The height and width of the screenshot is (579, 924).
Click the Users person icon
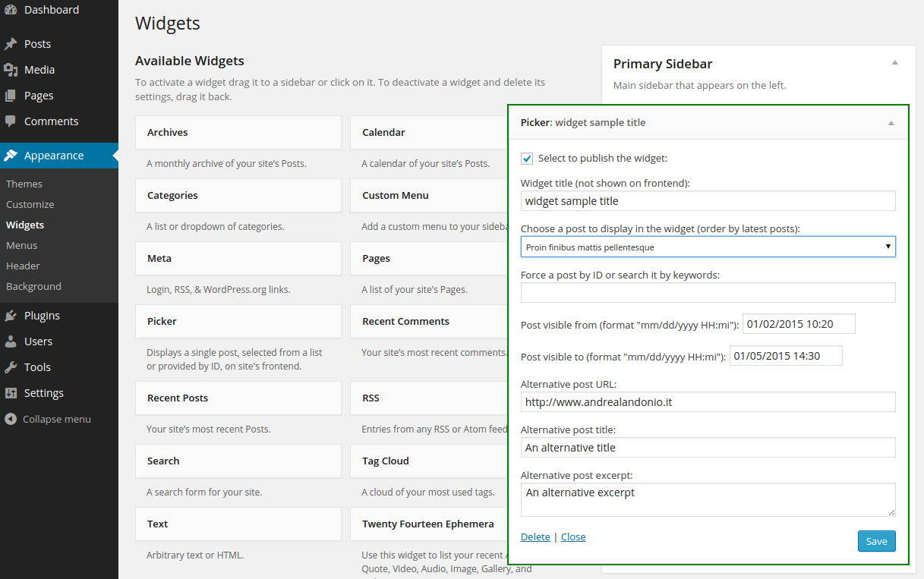click(11, 341)
